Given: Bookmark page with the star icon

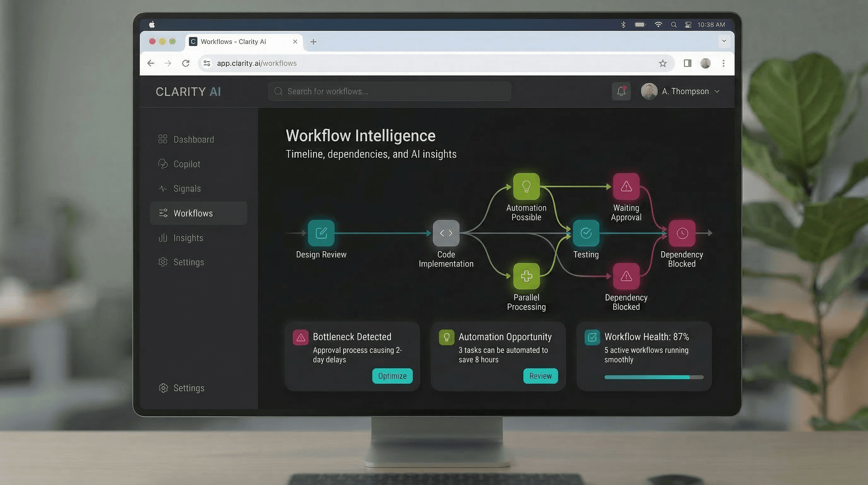Looking at the screenshot, I should coord(662,63).
